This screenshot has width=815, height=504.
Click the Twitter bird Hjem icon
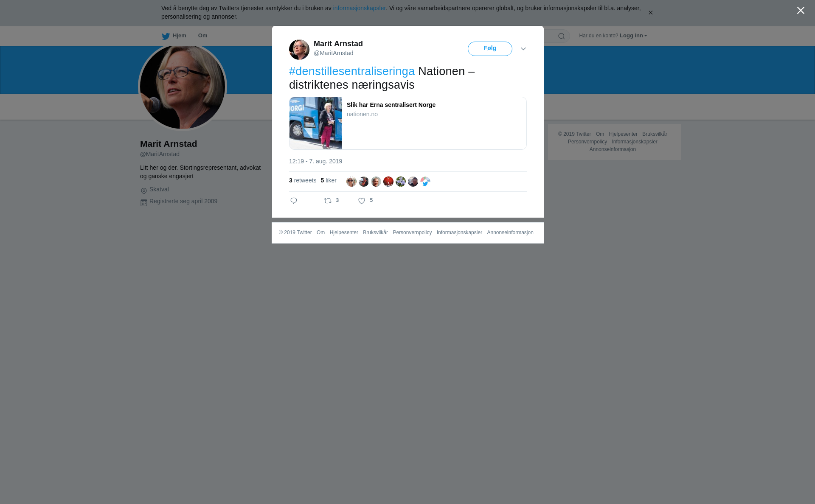click(x=166, y=36)
